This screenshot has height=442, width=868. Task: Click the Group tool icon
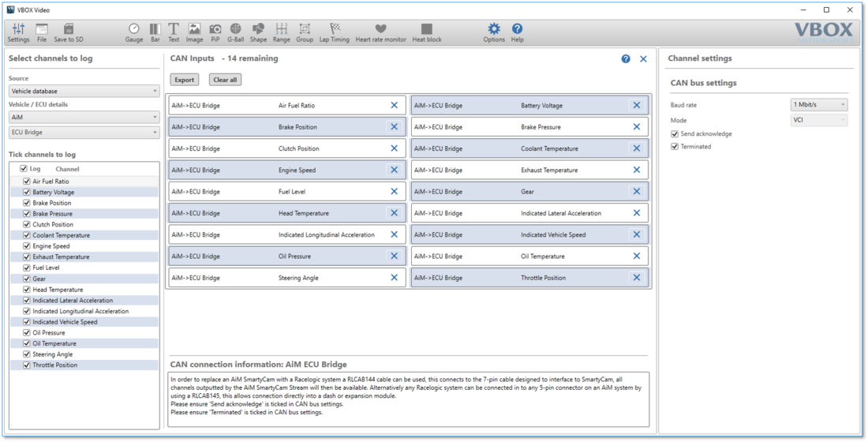coord(305,32)
